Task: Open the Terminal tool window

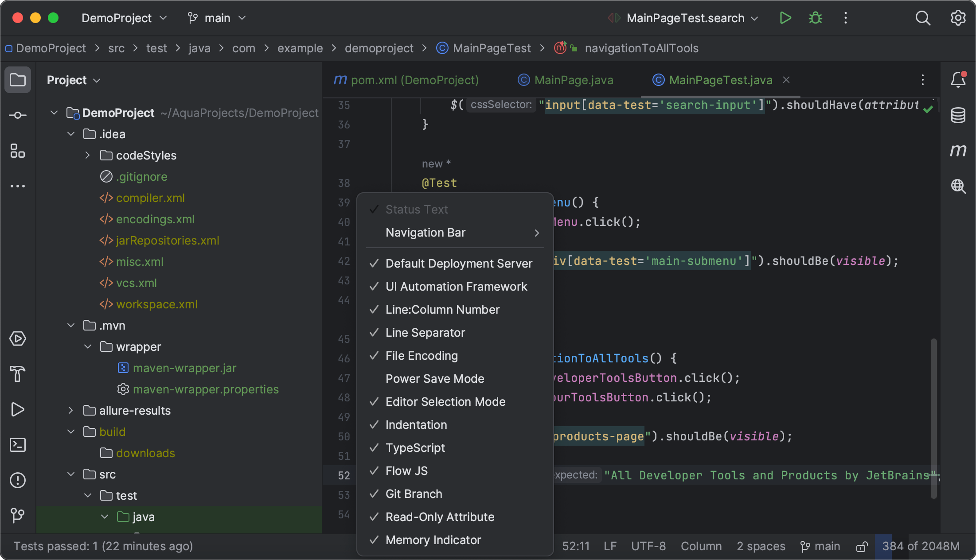Action: pos(18,445)
